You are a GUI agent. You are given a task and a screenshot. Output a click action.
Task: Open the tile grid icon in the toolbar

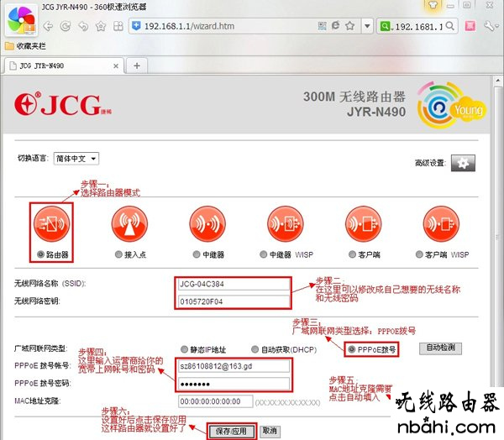point(118,26)
